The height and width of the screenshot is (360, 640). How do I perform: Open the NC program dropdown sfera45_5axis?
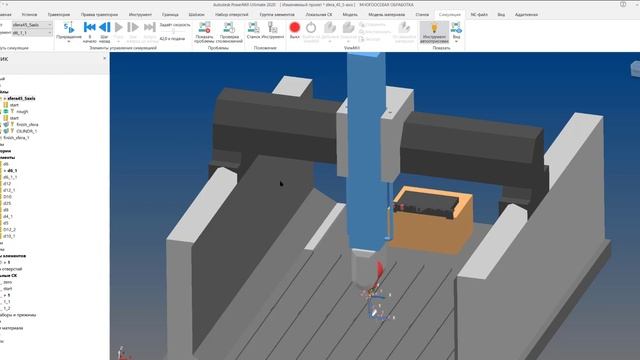[32, 25]
